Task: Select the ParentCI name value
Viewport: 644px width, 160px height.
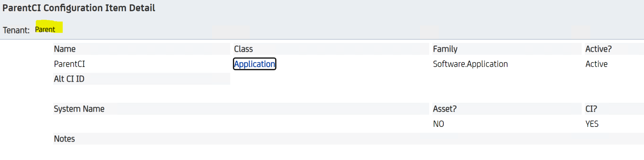Action: pyautogui.click(x=69, y=64)
